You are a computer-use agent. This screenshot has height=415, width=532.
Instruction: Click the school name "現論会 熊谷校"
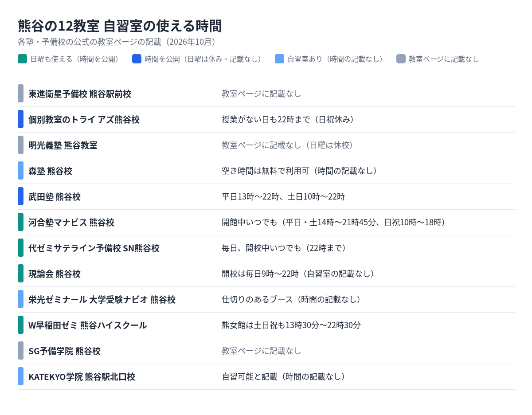click(55, 274)
